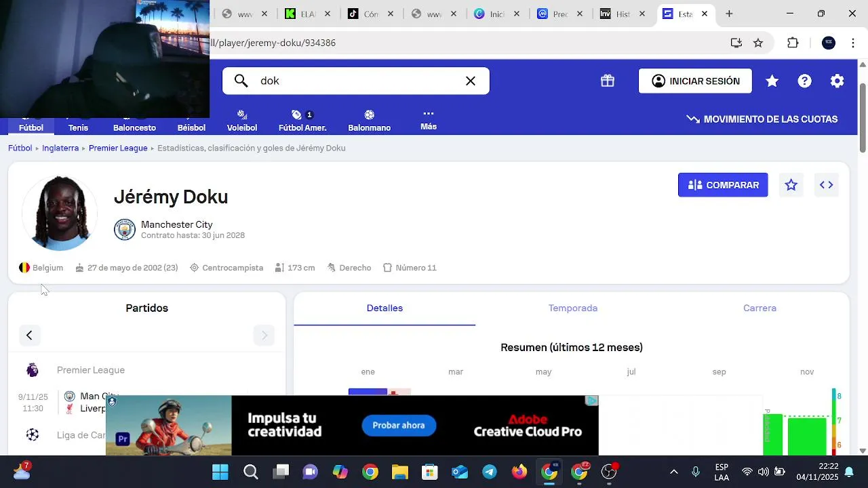Open the notifications bell in the taskbar

coord(849,472)
